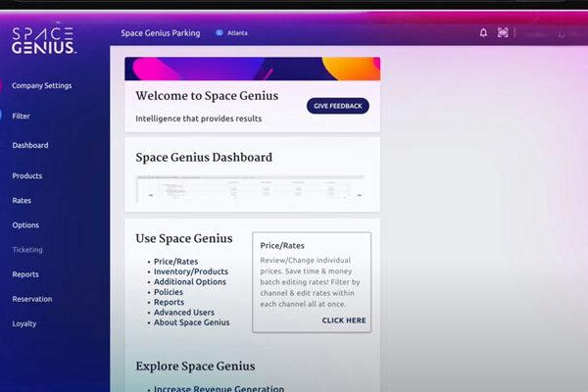Screen dimensions: 588x392
Task: Select Price/Rates in Use Space Genius list
Action: pyautogui.click(x=175, y=262)
